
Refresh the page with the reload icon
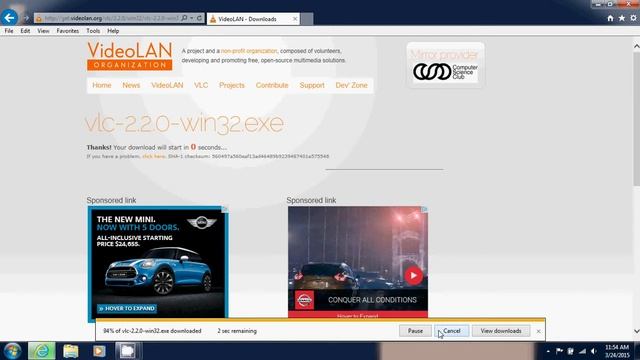tap(200, 18)
